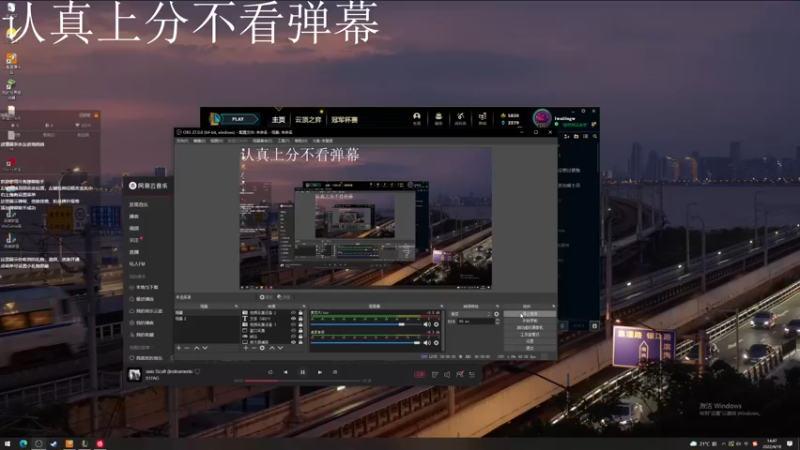
Task: Click search icon in League social panel
Action: pyautogui.click(x=595, y=136)
